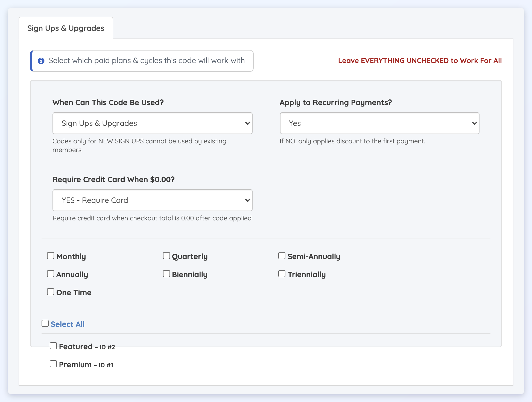
Task: Click the 'Require Credit Card When $0.00?' label
Action: pyautogui.click(x=113, y=180)
